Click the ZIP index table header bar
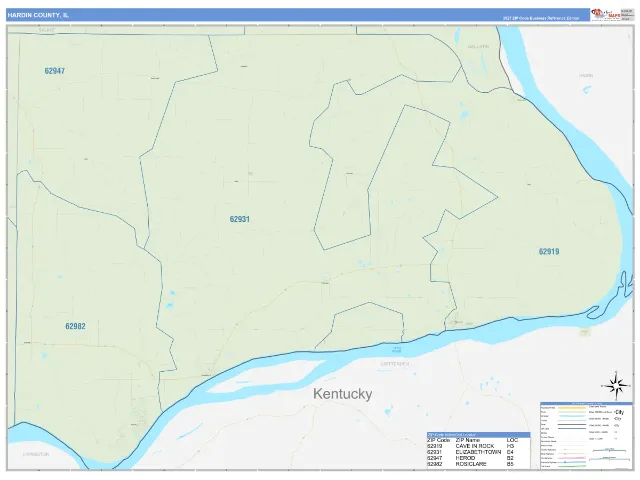The width and height of the screenshot is (640, 480). coord(478,435)
